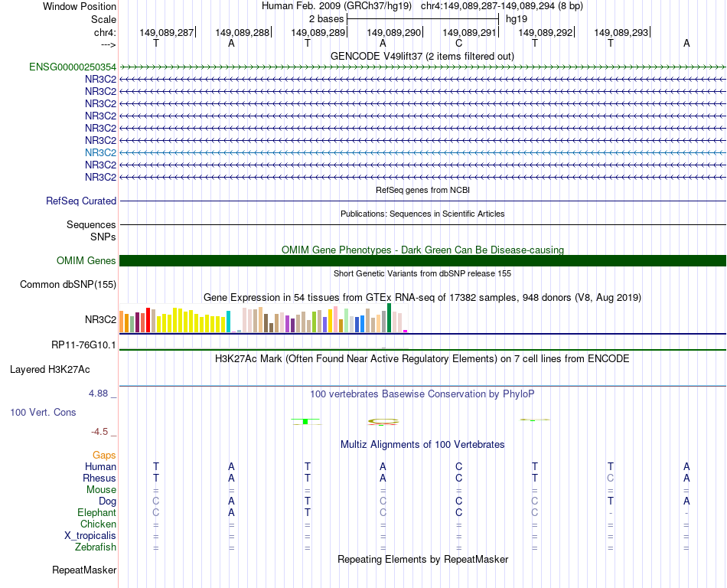The width and height of the screenshot is (727, 588).
Task: Click the PhyloP lower scale value -4.5
Action: 99,432
